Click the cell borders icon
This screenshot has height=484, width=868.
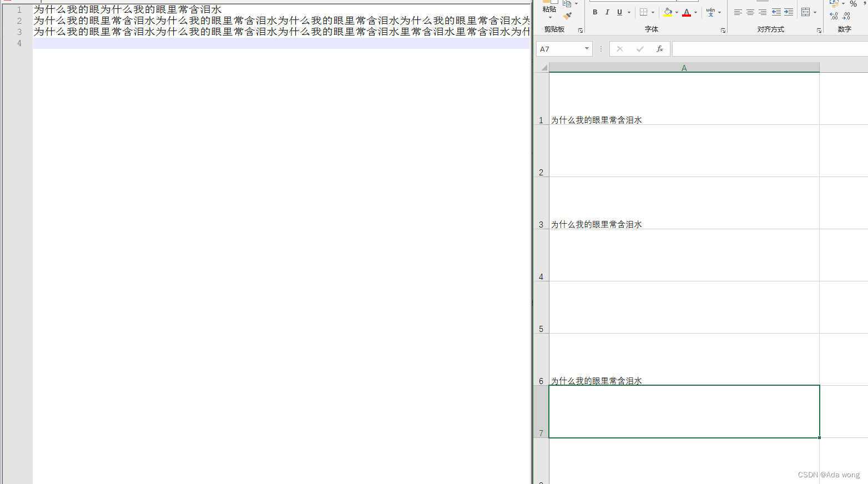(643, 12)
